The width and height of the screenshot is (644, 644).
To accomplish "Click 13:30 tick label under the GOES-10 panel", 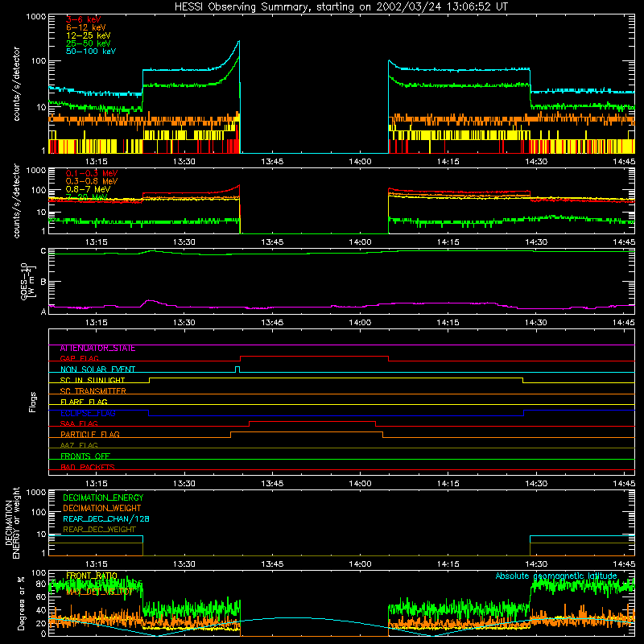I will [184, 323].
